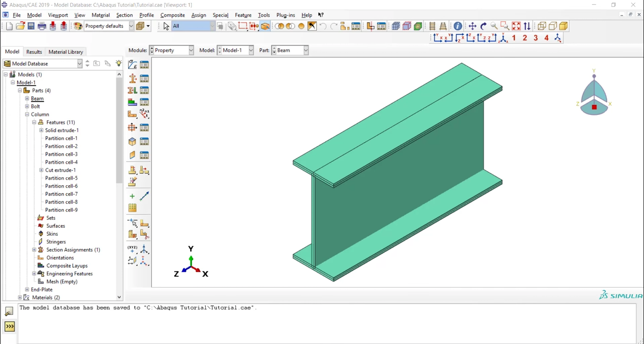Show the message area tab
The height and width of the screenshot is (344, 644).
pos(9,311)
